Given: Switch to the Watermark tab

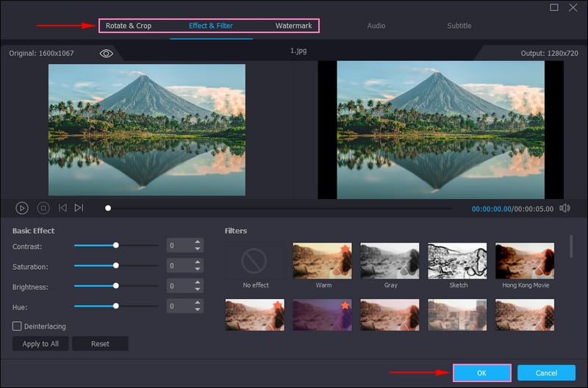Looking at the screenshot, I should (x=293, y=26).
